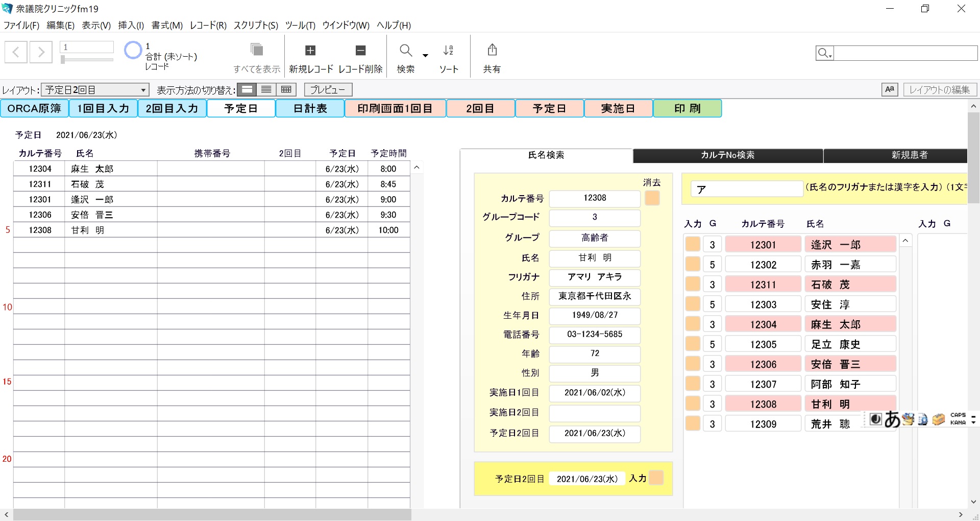980x521 pixels.
Task: Open the sort (ソート) tool
Action: [x=449, y=50]
